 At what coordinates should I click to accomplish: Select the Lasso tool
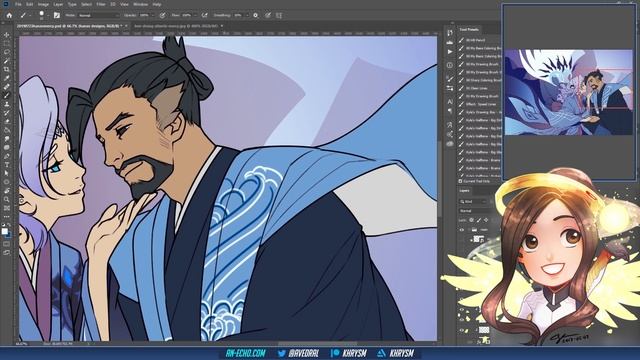(7, 52)
